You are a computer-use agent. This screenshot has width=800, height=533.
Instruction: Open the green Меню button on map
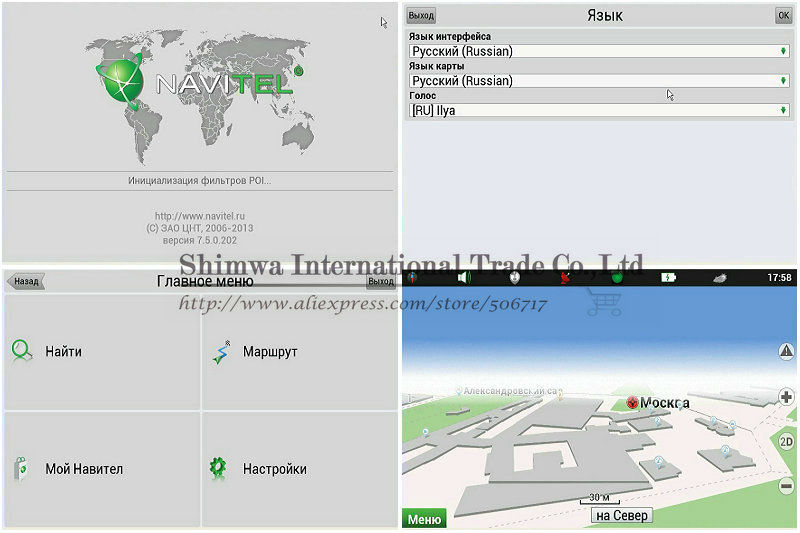point(424,519)
